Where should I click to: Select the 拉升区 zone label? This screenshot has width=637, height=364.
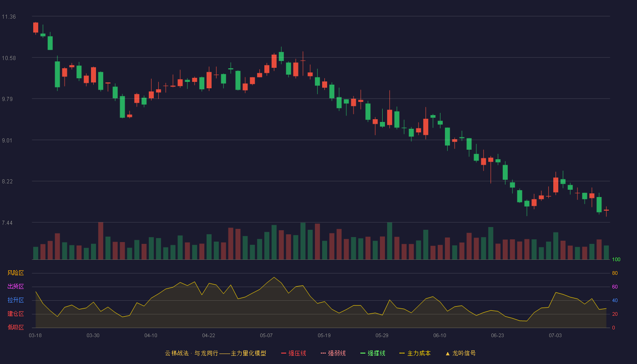point(15,300)
